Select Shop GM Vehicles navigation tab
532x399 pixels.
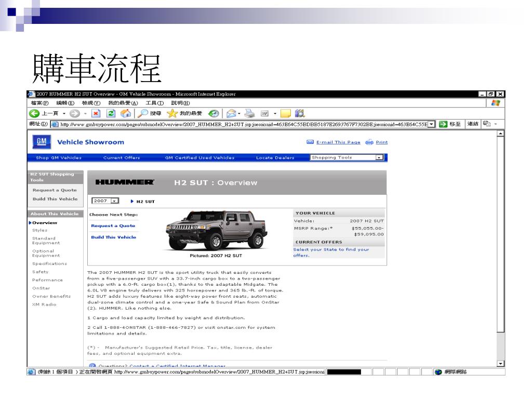pyautogui.click(x=59, y=158)
